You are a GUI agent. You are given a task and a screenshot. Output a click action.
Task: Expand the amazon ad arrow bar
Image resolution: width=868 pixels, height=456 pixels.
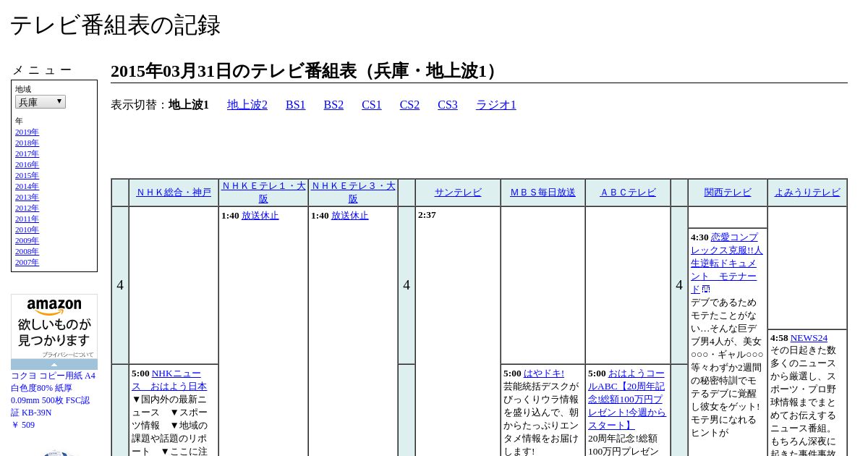54,364
